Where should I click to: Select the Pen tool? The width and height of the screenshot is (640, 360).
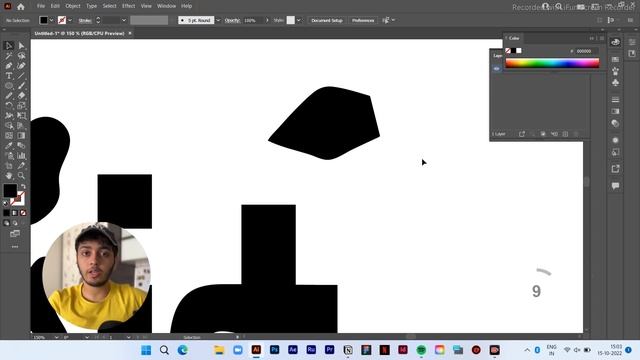tap(9, 66)
